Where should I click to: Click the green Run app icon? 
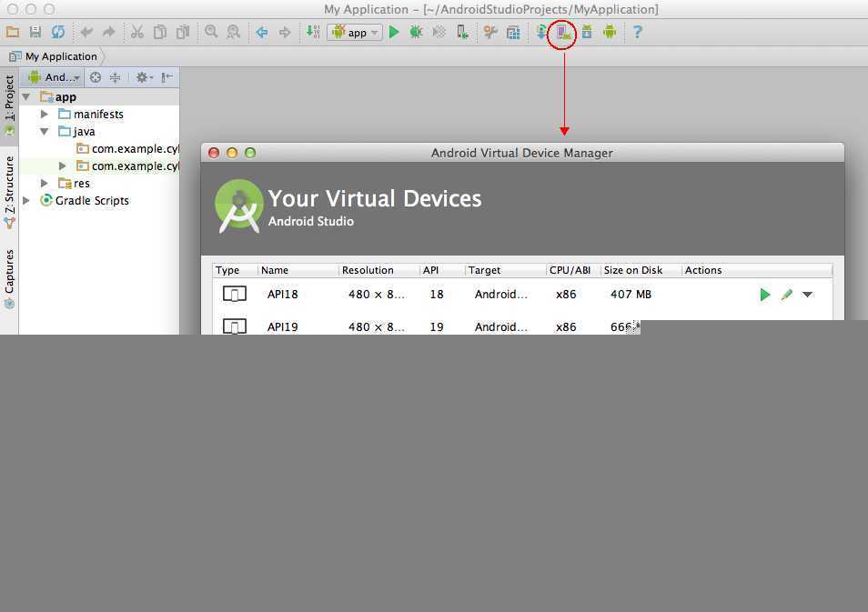394,32
